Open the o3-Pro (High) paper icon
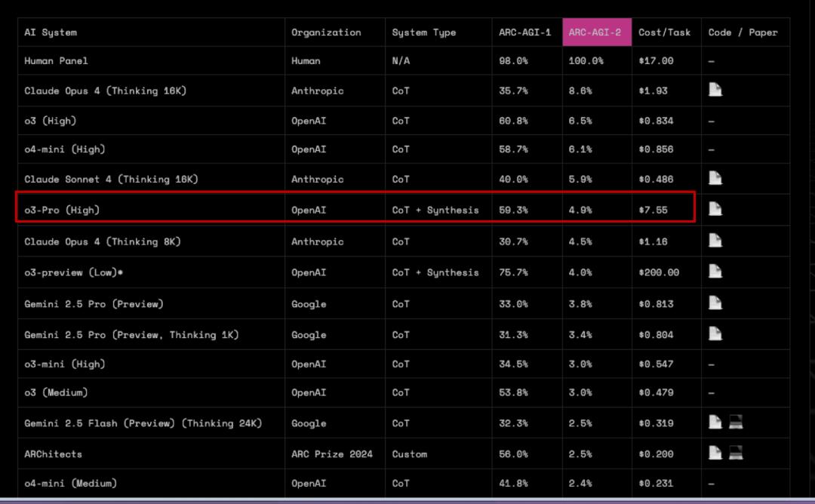Screen dimensions: 815x504 click(x=715, y=209)
